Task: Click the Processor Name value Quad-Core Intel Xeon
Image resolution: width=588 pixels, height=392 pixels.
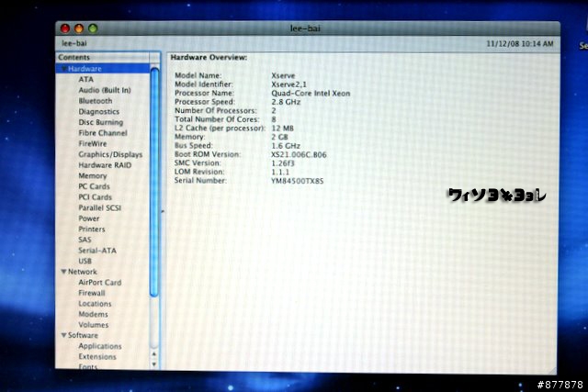Action: tap(311, 94)
